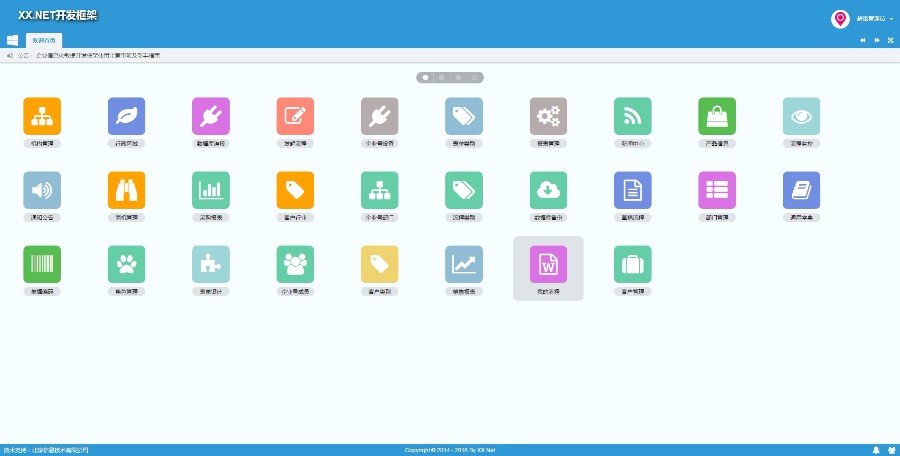The image size is (900, 456).
Task: Open the teal puzzle piece tile
Action: click(x=211, y=264)
